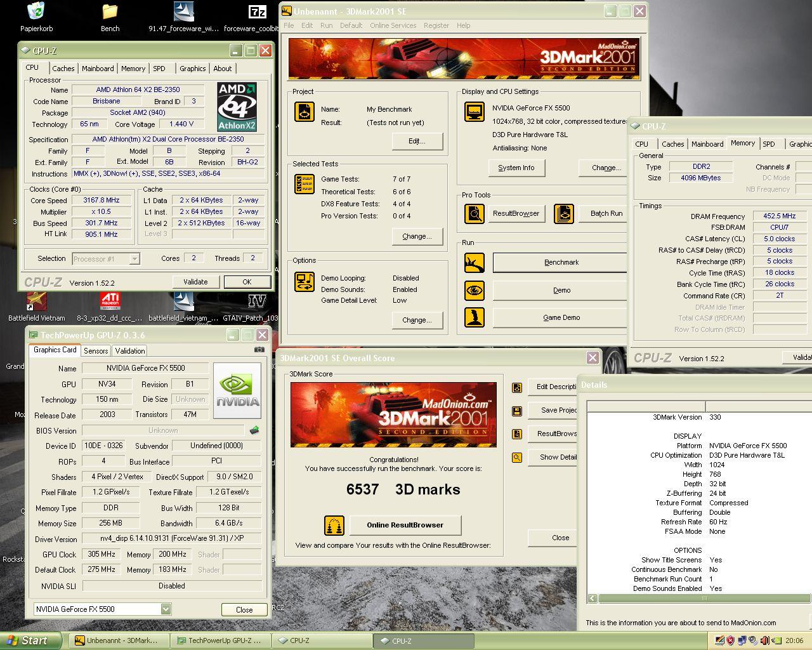Click the Benchmark button

(x=561, y=262)
